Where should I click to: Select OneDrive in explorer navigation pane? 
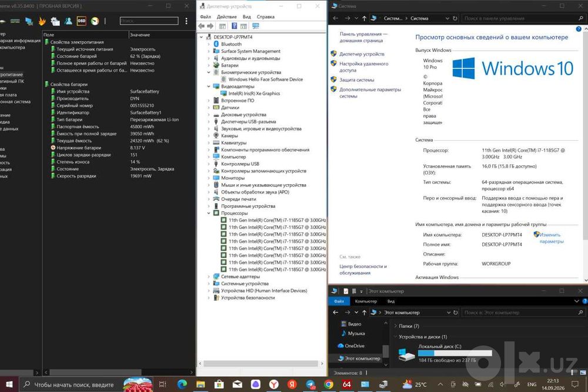[x=355, y=346]
